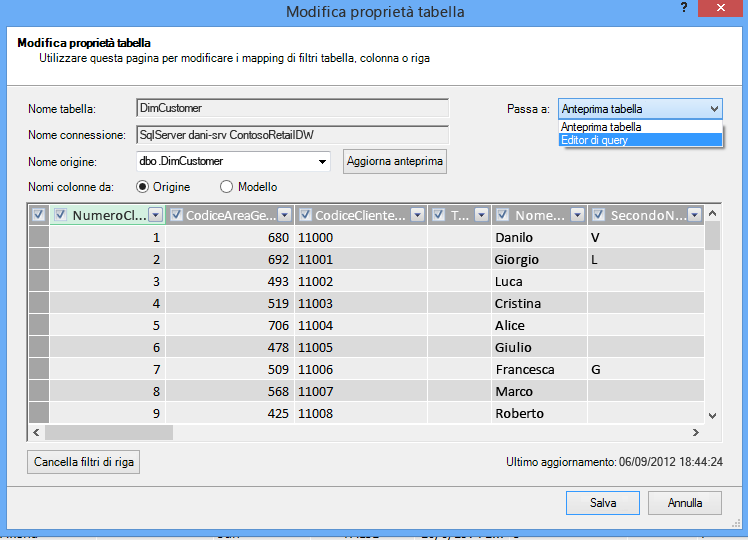Click the Ultimo aggiornamento timestamp text
The image size is (748, 540).
coord(614,462)
